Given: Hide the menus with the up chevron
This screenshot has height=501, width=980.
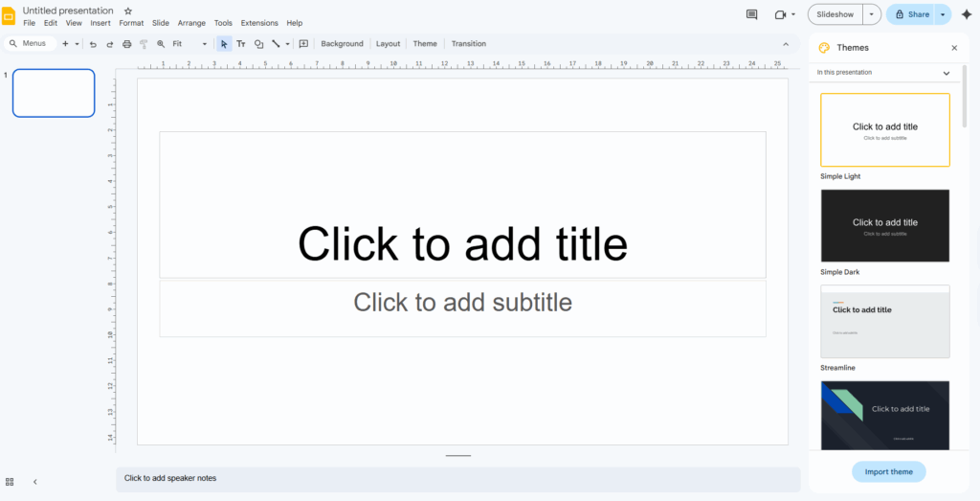Looking at the screenshot, I should pyautogui.click(x=786, y=44).
